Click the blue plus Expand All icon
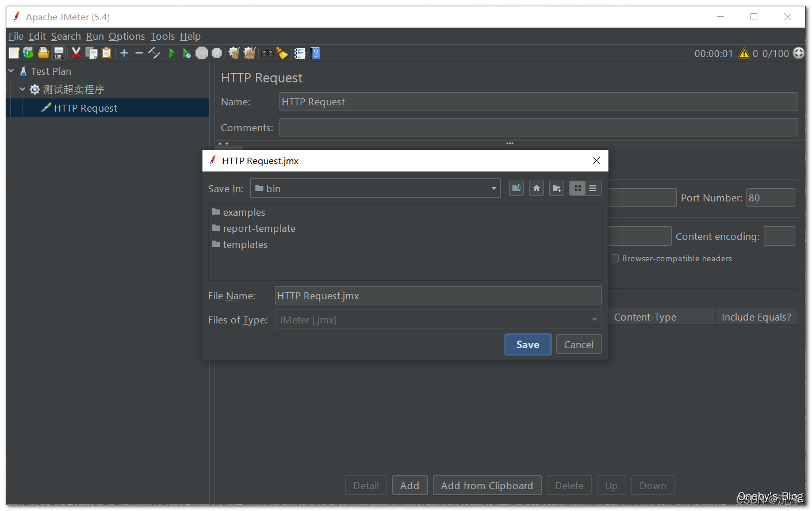This screenshot has height=511, width=812. click(x=124, y=53)
